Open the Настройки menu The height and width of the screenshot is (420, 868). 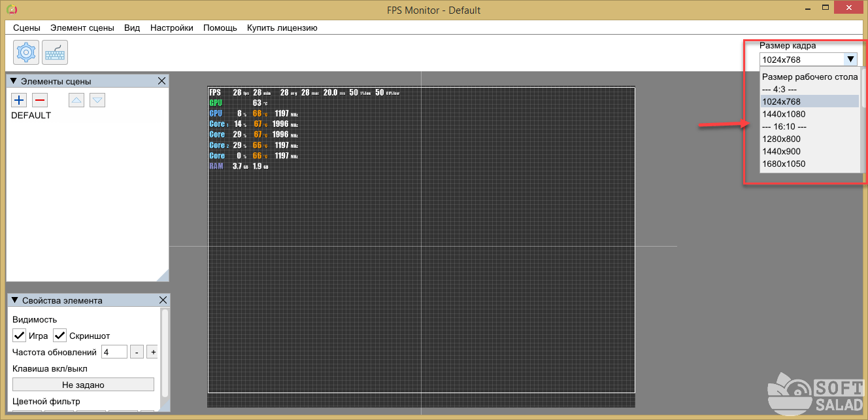pos(171,27)
